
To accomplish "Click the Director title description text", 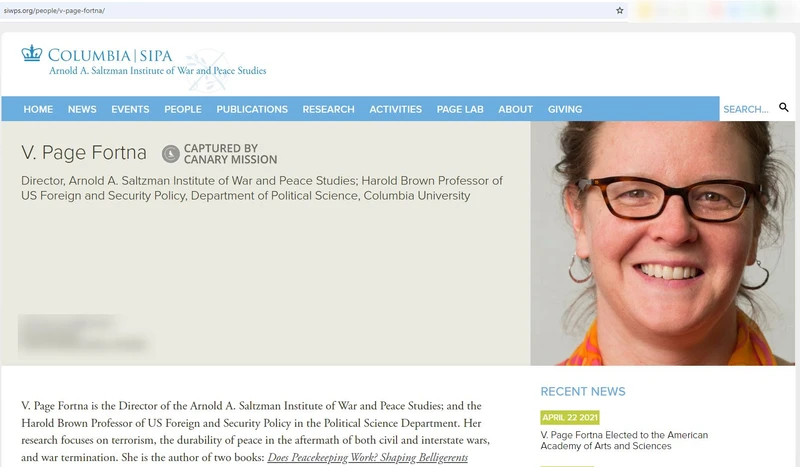I will pos(262,188).
